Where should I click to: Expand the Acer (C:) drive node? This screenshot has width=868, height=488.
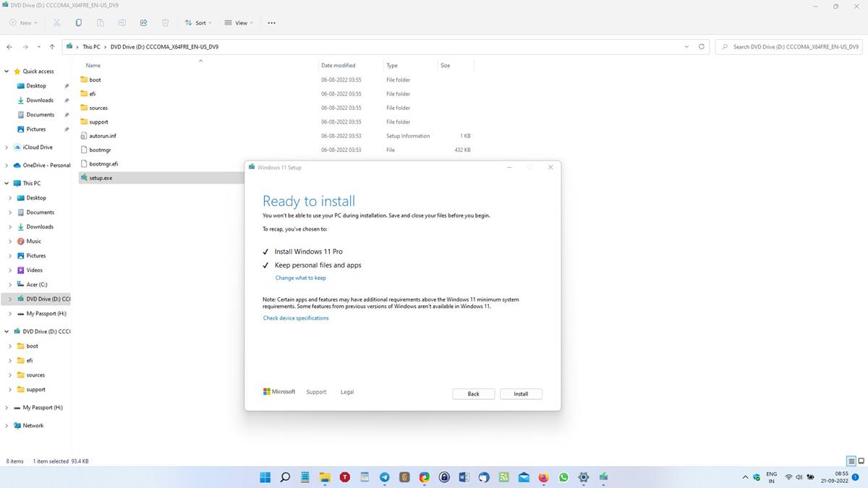(x=10, y=285)
